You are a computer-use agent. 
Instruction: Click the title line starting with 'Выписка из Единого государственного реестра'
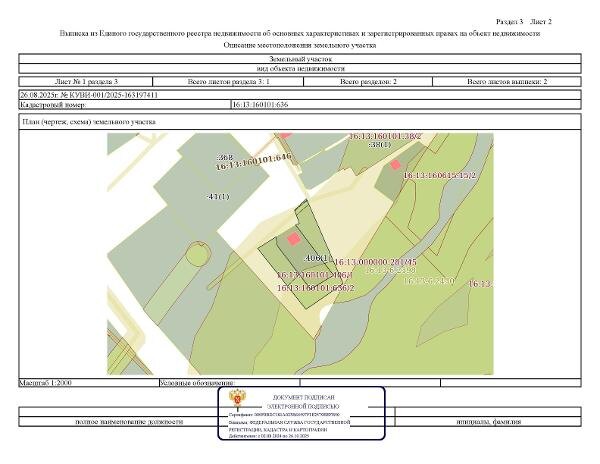[300, 34]
